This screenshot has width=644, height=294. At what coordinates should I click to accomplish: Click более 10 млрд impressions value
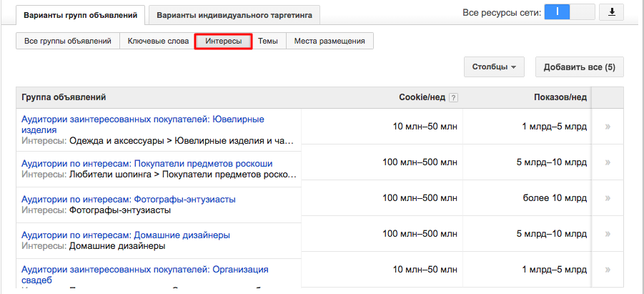pyautogui.click(x=555, y=198)
